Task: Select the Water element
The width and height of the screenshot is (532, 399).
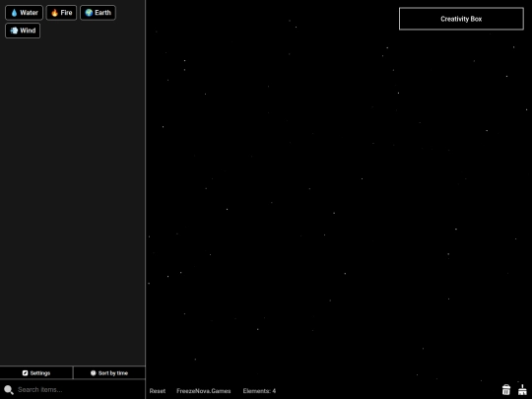Action: click(x=24, y=13)
